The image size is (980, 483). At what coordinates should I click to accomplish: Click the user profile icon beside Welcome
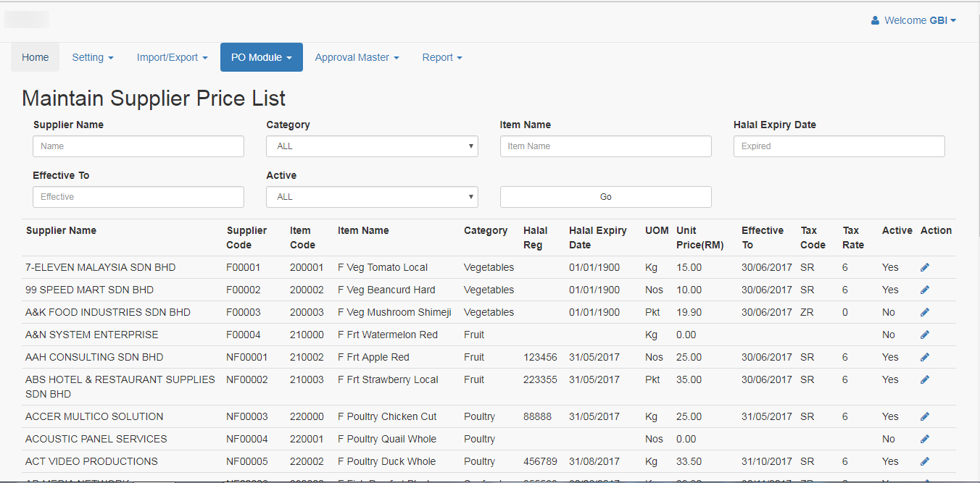tap(875, 20)
